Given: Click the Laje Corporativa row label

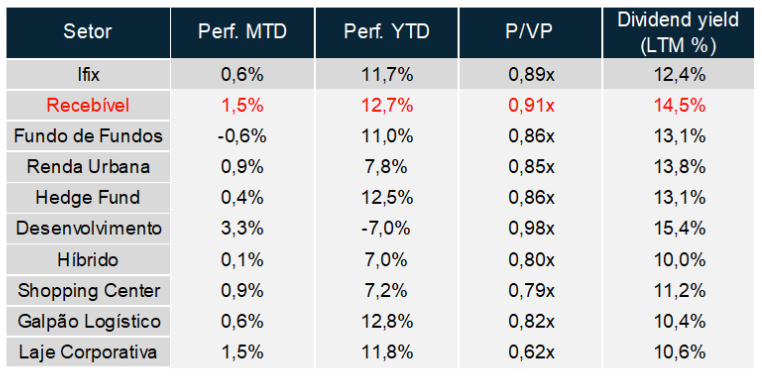Looking at the screenshot, I should click(x=88, y=352).
